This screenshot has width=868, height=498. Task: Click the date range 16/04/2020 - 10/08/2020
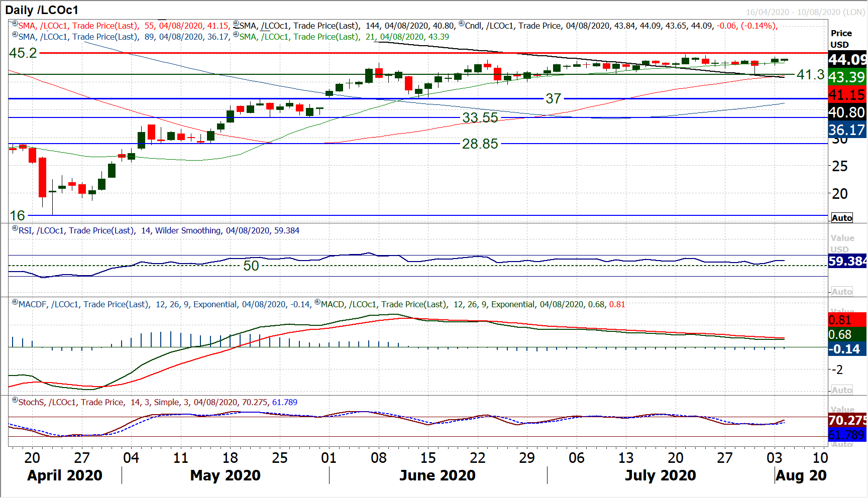tap(805, 12)
